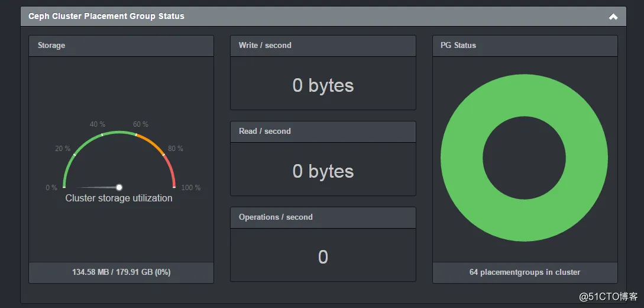Screen dimensions: 644x308
Task: Click the Ceph Cluster Placement Group Status title
Action: tap(106, 17)
